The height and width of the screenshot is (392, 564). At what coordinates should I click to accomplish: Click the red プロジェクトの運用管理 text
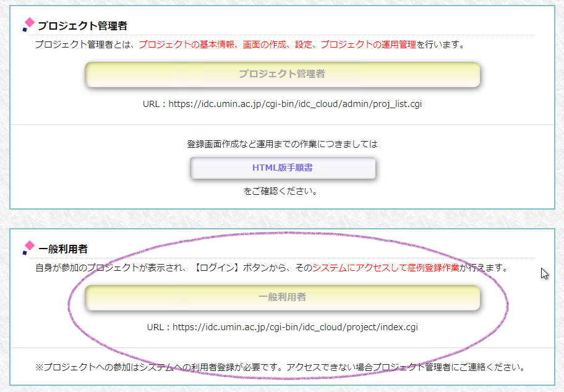368,45
